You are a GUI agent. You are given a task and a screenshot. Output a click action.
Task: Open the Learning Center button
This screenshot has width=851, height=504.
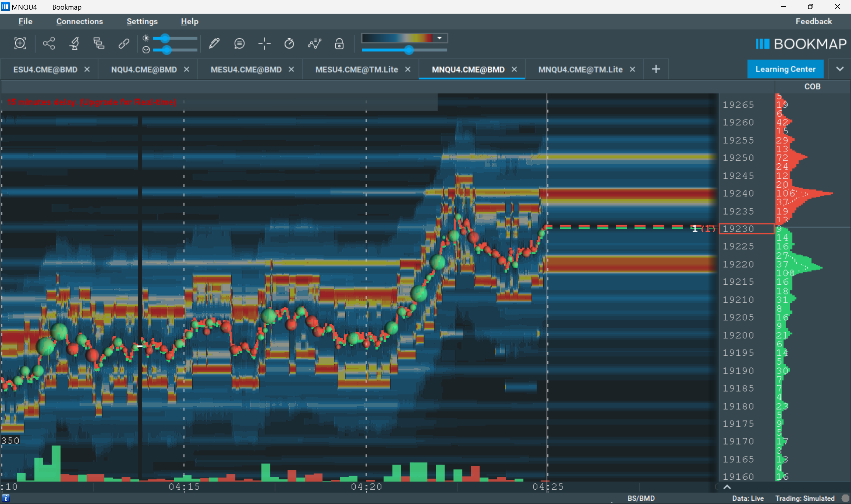coord(785,69)
